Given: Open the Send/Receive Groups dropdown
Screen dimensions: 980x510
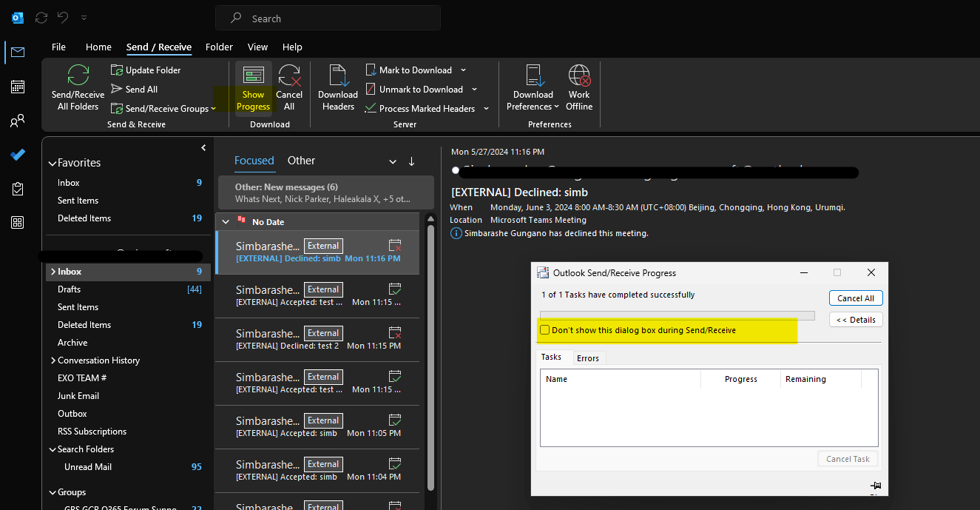Looking at the screenshot, I should (x=163, y=109).
